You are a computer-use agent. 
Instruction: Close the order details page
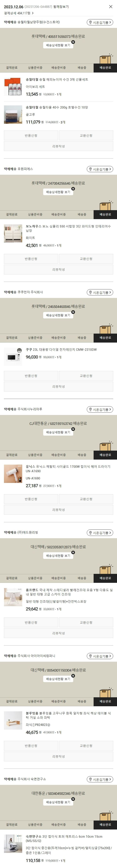tap(111, 6)
